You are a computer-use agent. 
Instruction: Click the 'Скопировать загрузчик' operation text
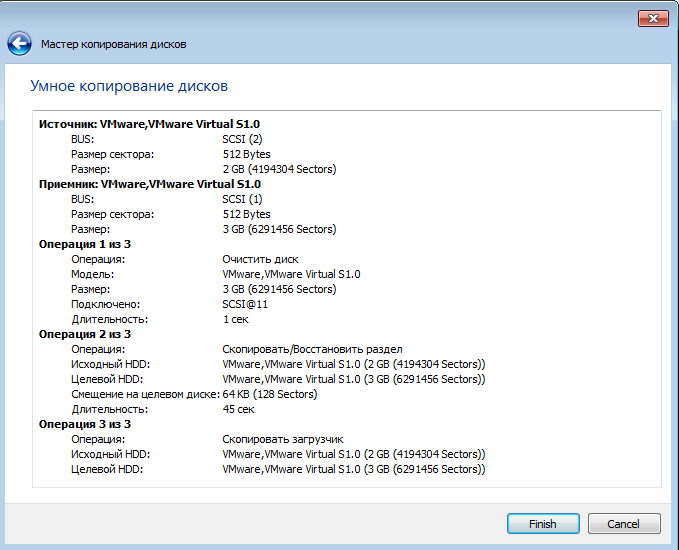pos(283,440)
